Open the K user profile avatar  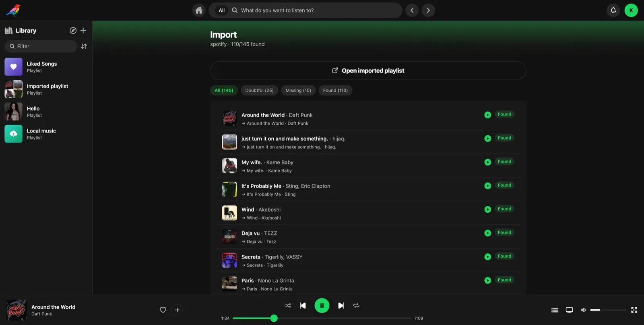point(631,10)
